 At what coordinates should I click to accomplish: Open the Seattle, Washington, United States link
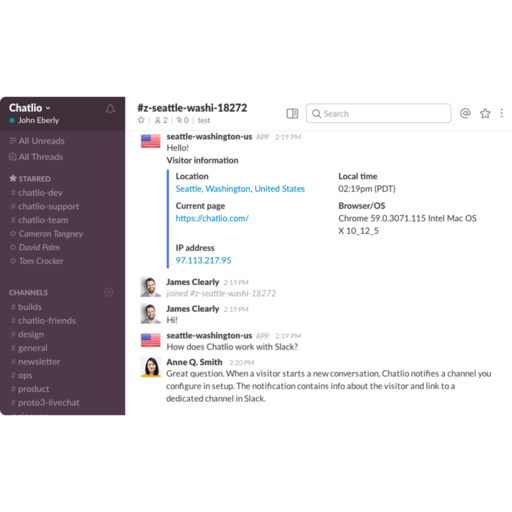point(240,189)
